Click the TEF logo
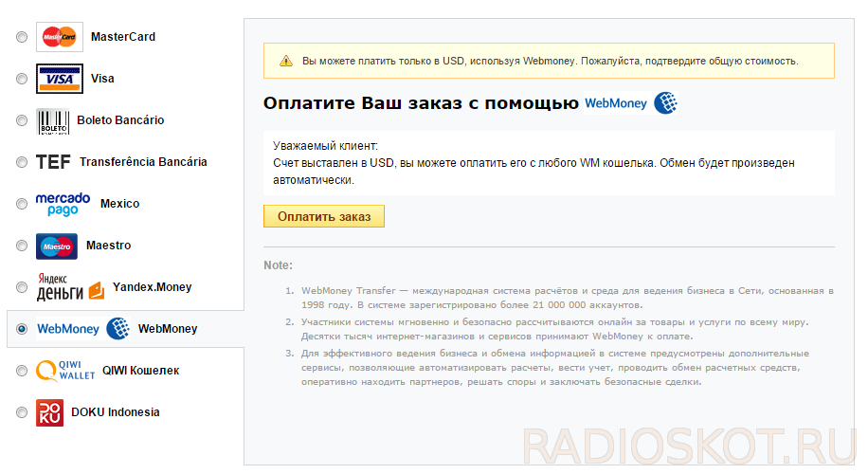The image size is (868, 474). (53, 162)
